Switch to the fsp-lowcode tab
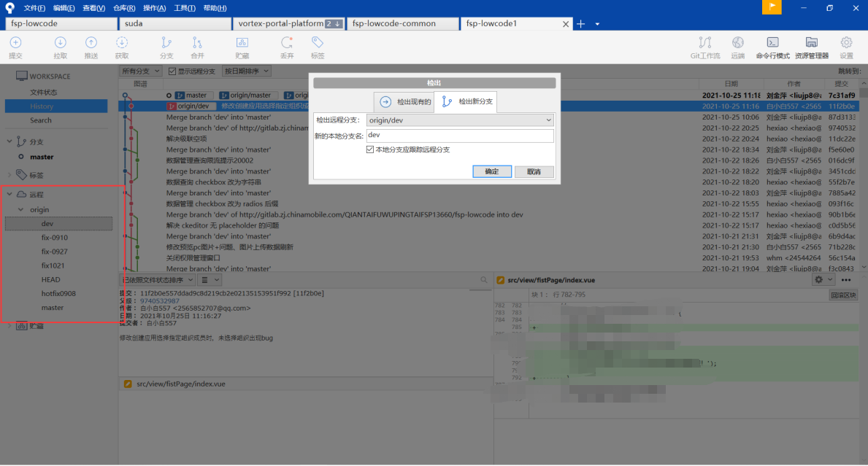The image size is (868, 466). [x=61, y=24]
